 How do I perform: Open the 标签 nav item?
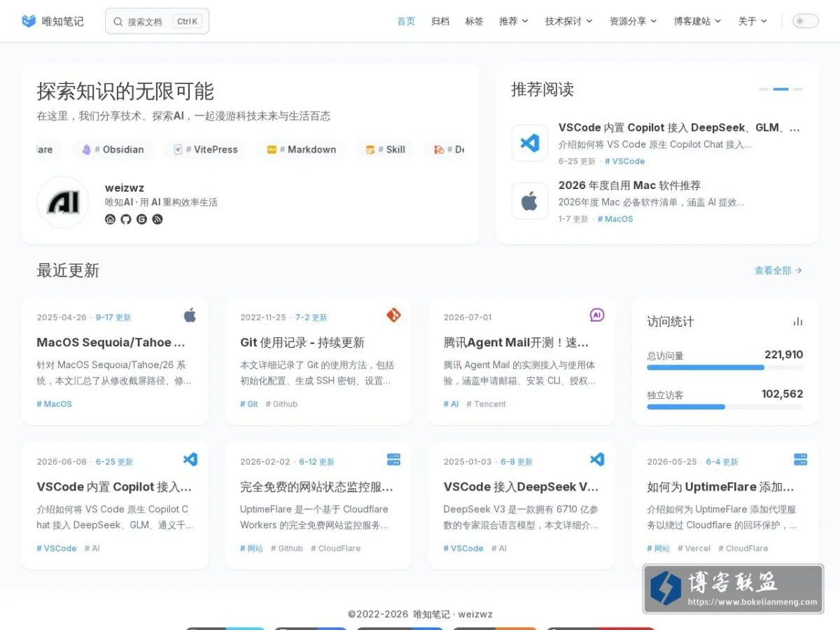tap(474, 21)
